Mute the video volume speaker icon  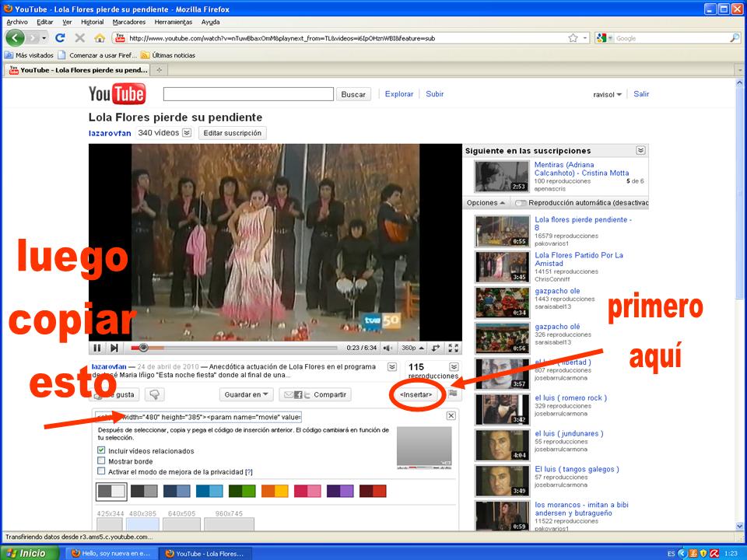click(388, 348)
